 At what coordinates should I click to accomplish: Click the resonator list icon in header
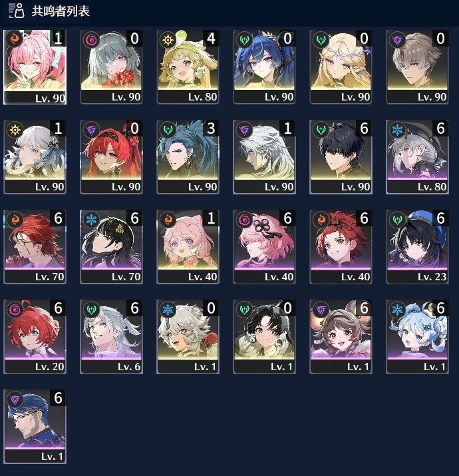17,11
